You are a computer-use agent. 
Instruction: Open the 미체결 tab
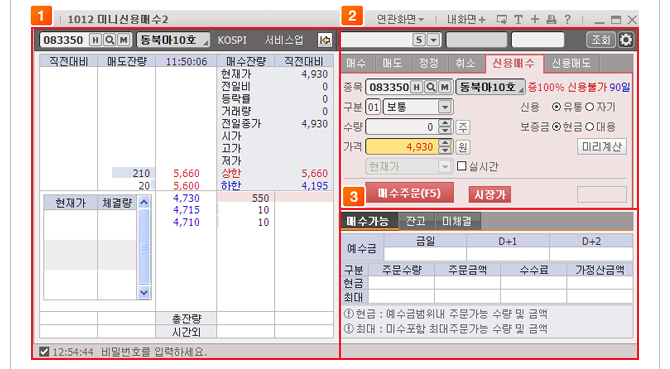457,221
